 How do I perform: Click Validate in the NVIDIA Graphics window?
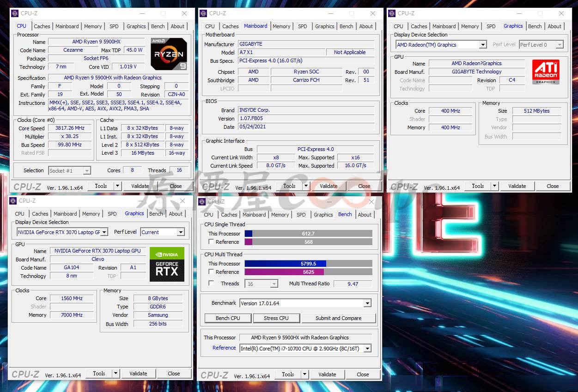point(138,374)
